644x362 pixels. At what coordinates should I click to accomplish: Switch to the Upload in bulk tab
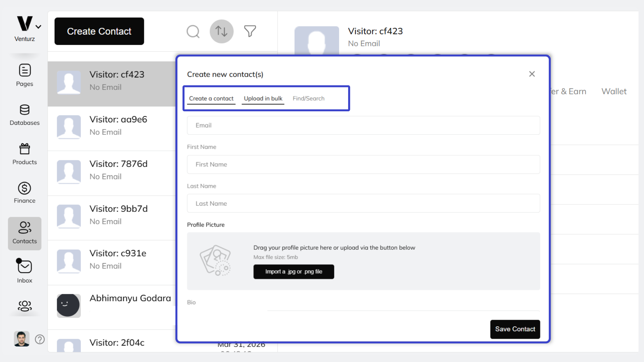(x=263, y=98)
